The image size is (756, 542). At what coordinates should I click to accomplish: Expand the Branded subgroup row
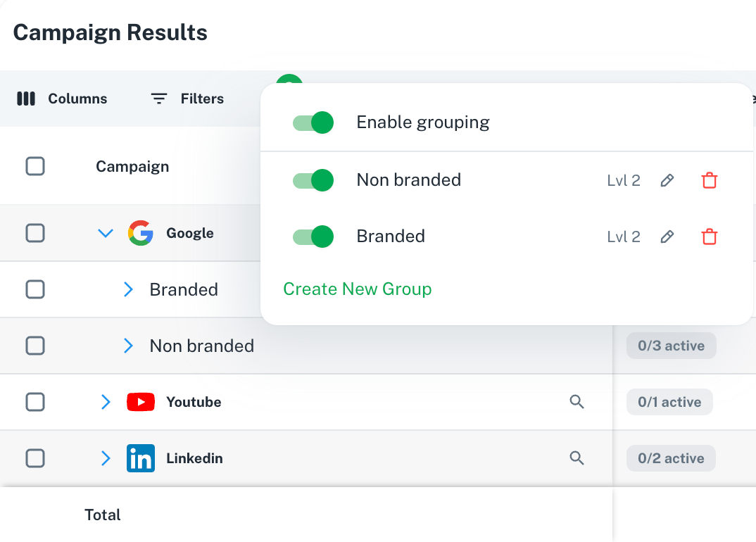128,289
